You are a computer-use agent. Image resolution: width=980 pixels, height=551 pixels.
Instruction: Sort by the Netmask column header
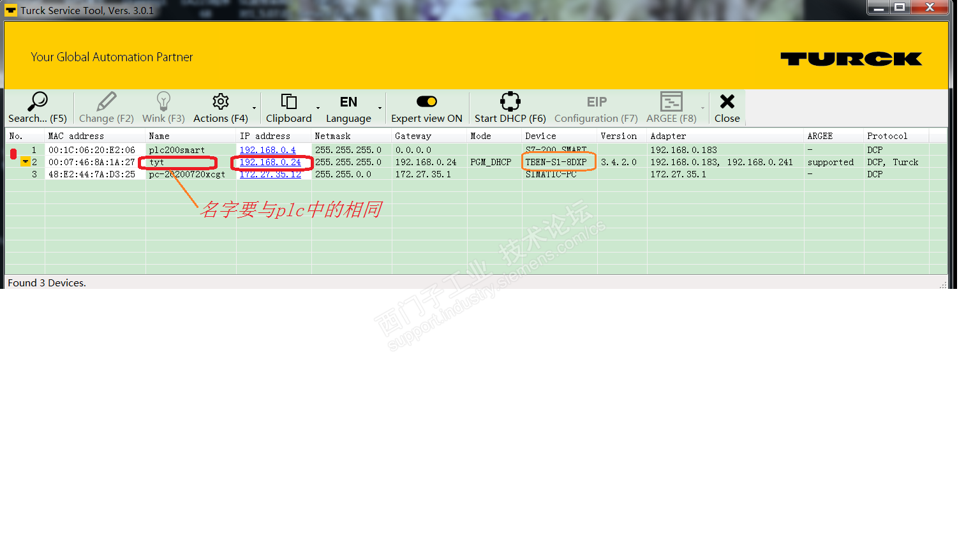click(352, 136)
